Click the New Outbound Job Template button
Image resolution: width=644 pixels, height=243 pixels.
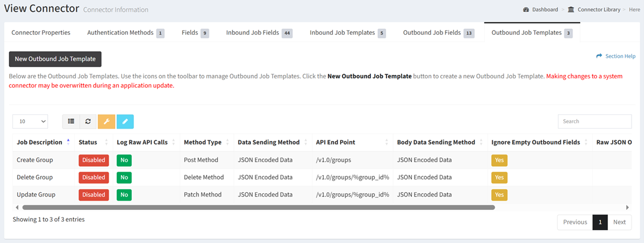55,59
